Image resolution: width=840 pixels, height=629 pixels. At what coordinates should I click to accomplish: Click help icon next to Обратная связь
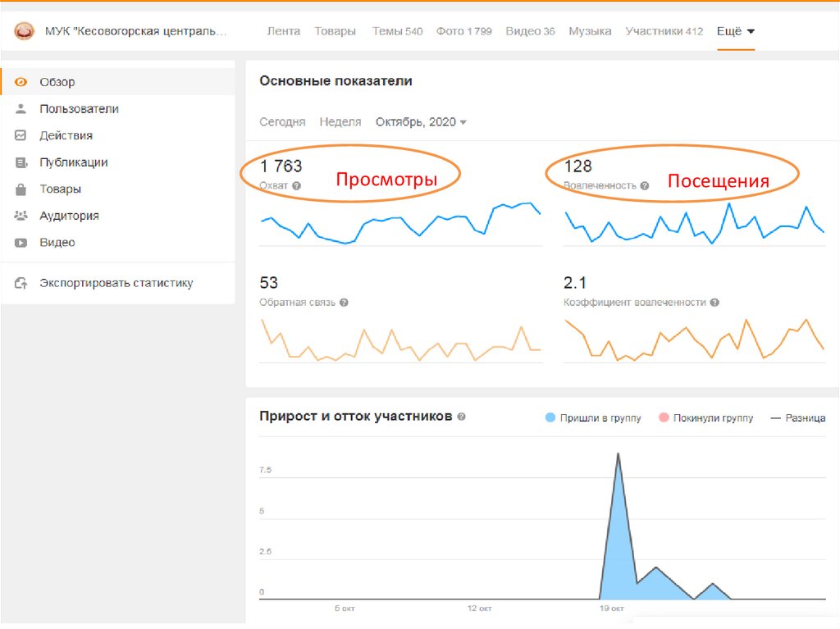344,303
